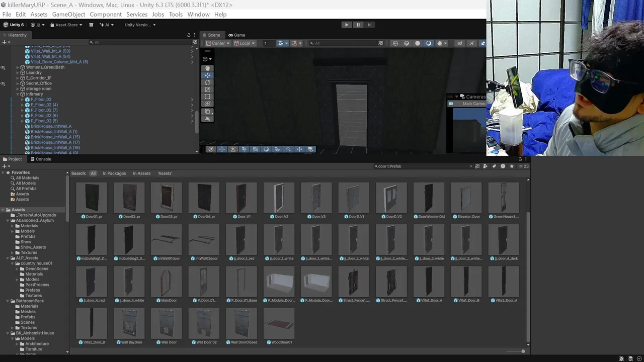Open Search by Label filter in Project
644x362 pixels.
494,166
